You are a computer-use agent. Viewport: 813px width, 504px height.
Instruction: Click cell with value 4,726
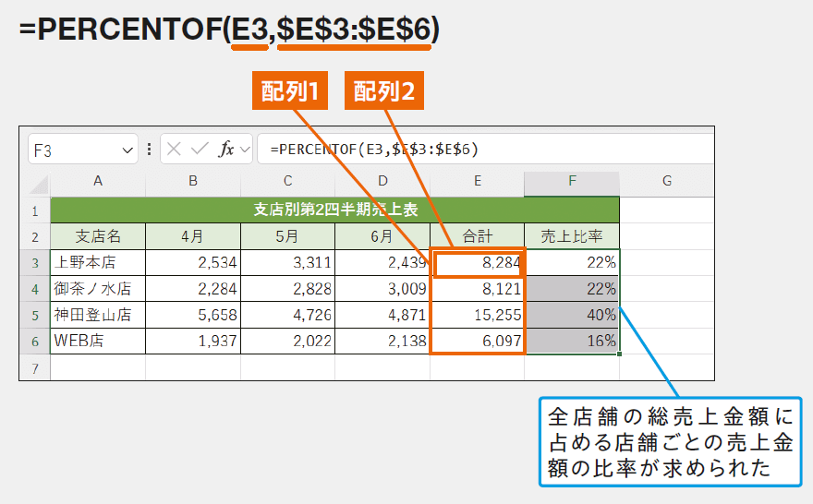pos(287,315)
